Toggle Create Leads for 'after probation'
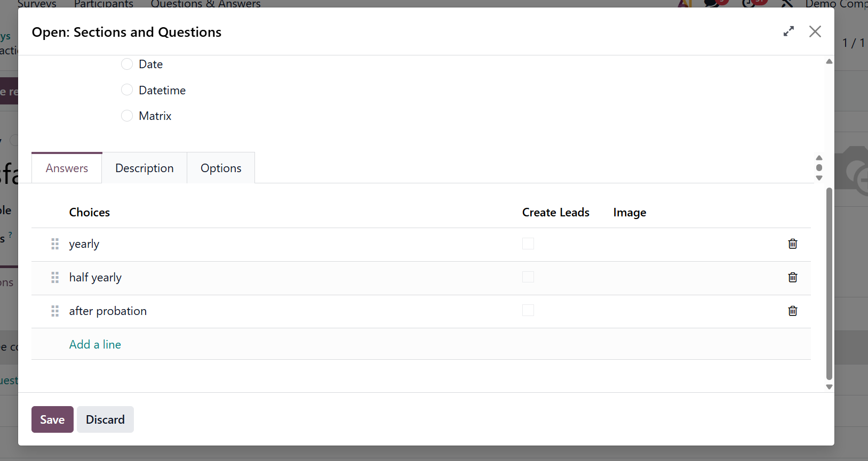868x461 pixels. (528, 311)
